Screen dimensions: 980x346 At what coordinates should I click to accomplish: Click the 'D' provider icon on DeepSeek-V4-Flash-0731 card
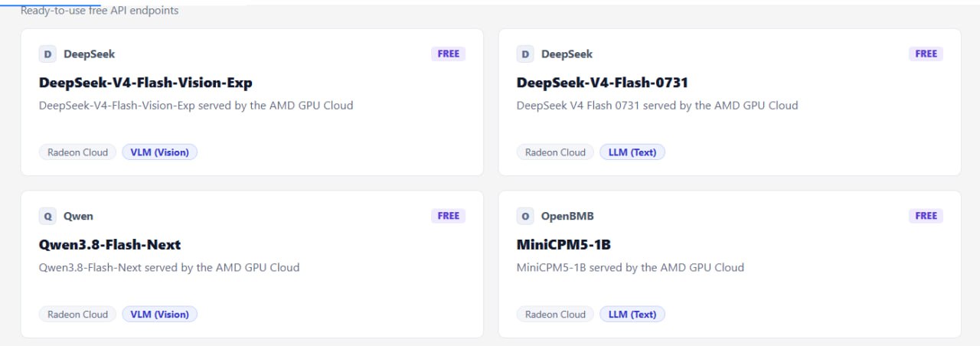click(525, 54)
